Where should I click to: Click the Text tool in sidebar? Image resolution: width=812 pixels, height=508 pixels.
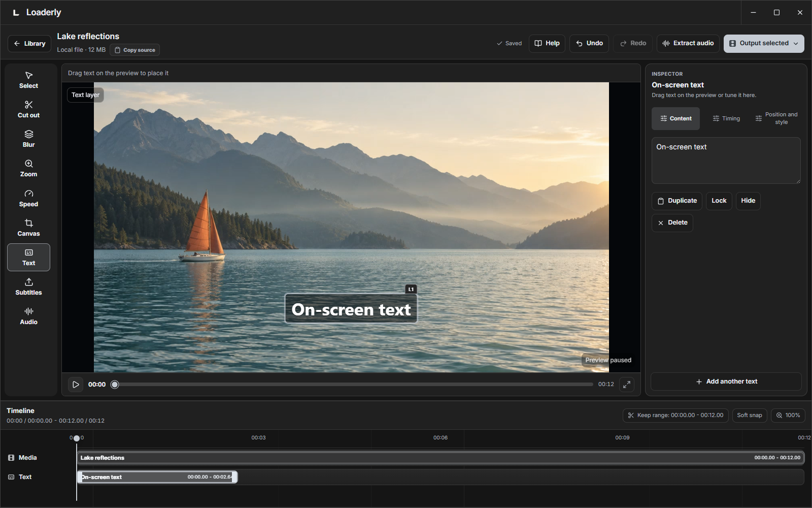point(28,258)
